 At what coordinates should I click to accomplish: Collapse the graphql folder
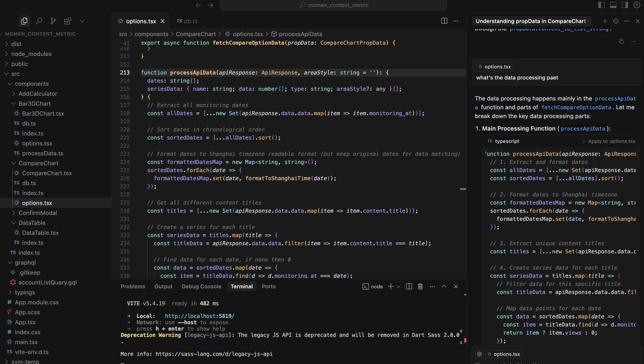[56, 262]
